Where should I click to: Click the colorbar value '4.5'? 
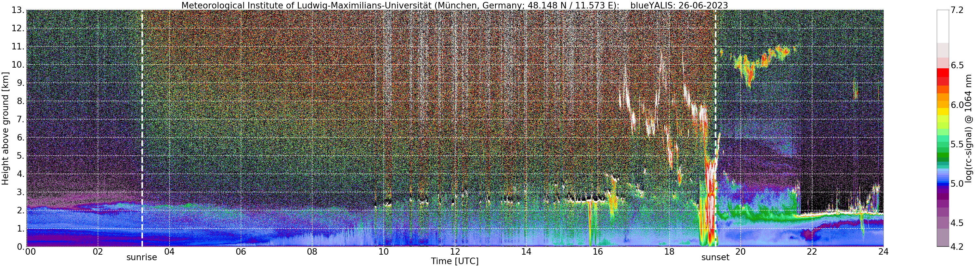(957, 223)
